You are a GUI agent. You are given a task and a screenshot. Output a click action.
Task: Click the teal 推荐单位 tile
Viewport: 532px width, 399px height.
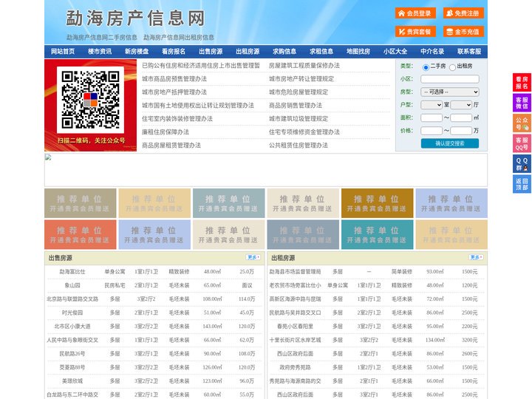(x=377, y=234)
